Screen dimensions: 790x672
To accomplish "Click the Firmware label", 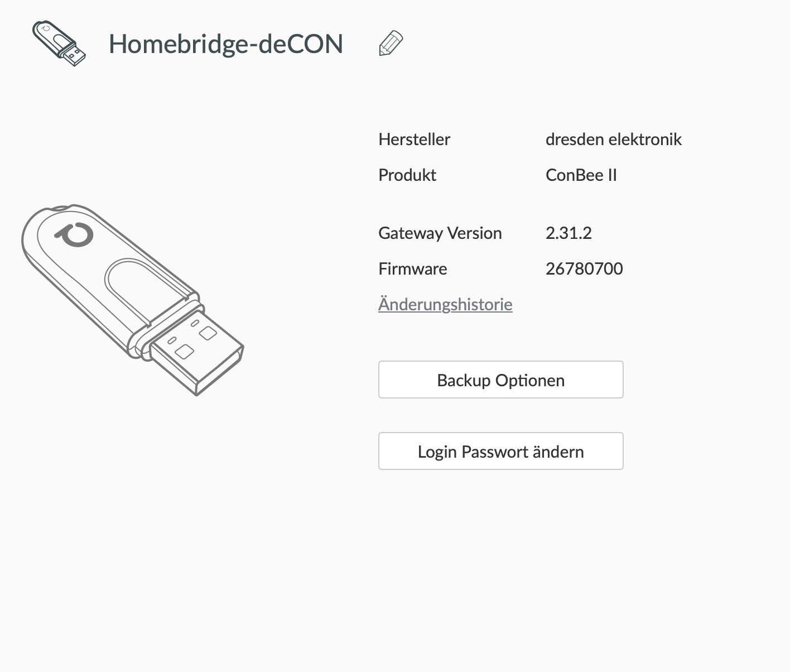I will click(412, 268).
